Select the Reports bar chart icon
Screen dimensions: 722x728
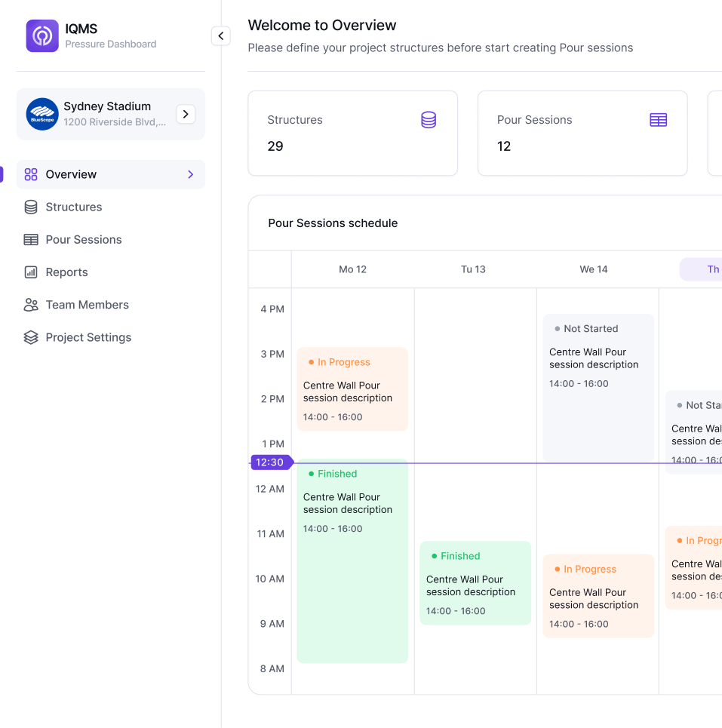click(x=30, y=272)
